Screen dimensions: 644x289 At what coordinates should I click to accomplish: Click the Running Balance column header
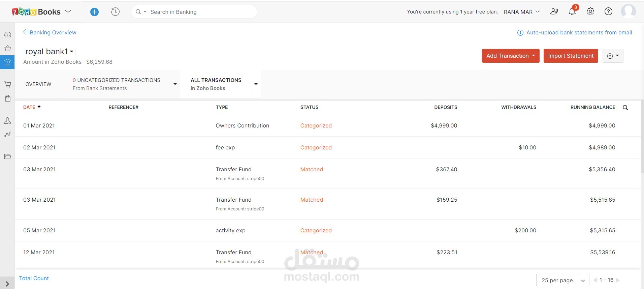coord(592,107)
